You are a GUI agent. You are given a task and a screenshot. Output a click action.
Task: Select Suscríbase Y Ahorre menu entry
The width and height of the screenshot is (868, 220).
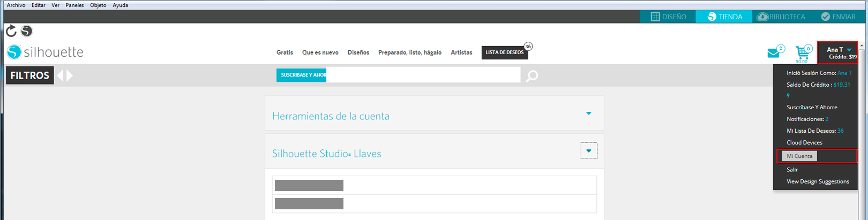click(812, 107)
